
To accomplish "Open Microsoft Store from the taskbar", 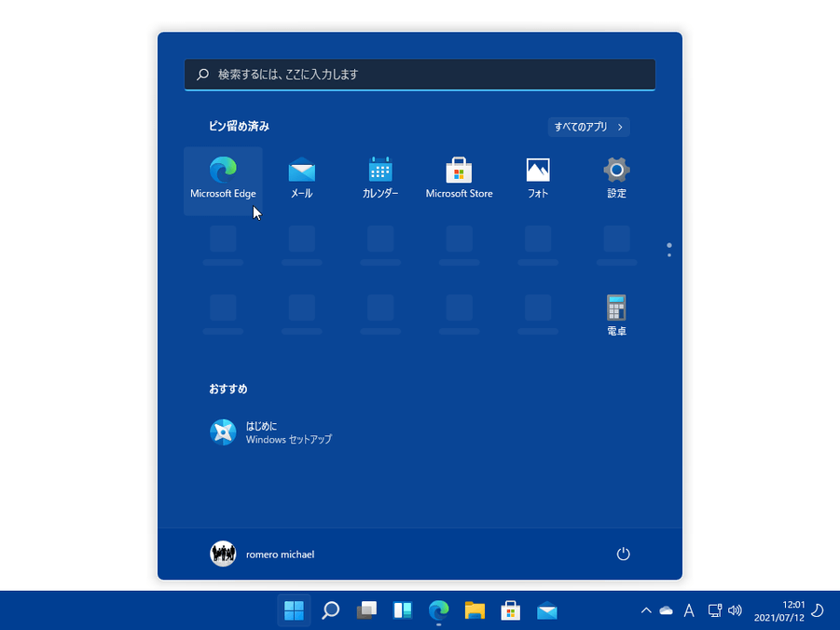I will 511,610.
